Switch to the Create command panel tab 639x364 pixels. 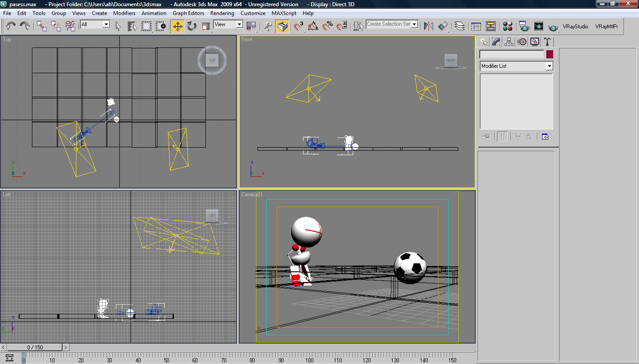(x=484, y=42)
